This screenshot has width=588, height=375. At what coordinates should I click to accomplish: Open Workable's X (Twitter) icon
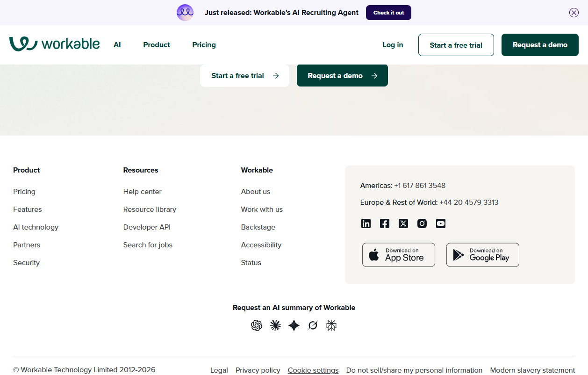(403, 224)
